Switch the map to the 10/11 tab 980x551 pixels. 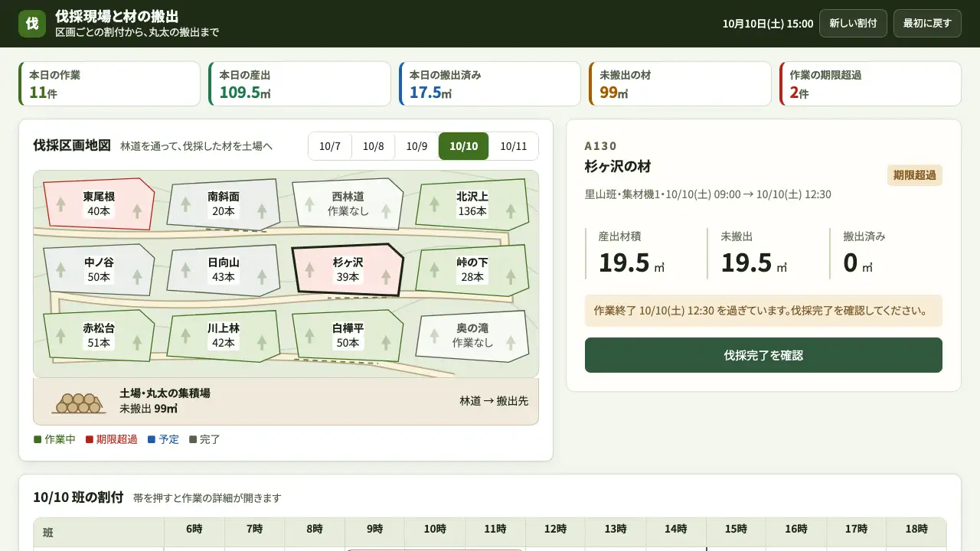[x=514, y=146]
